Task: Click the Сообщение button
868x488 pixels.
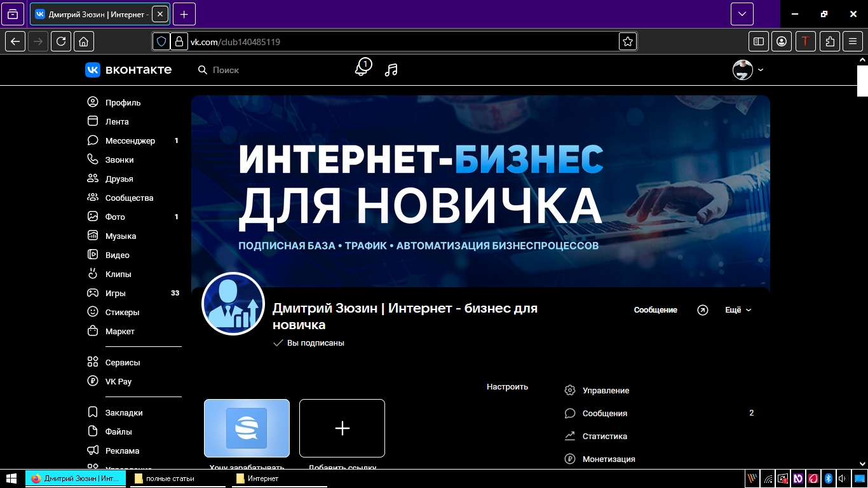Action: click(656, 310)
